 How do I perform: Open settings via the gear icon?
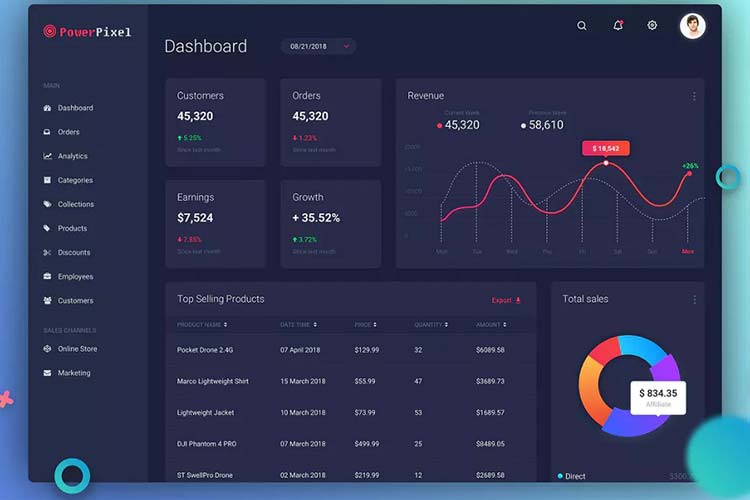pyautogui.click(x=652, y=25)
